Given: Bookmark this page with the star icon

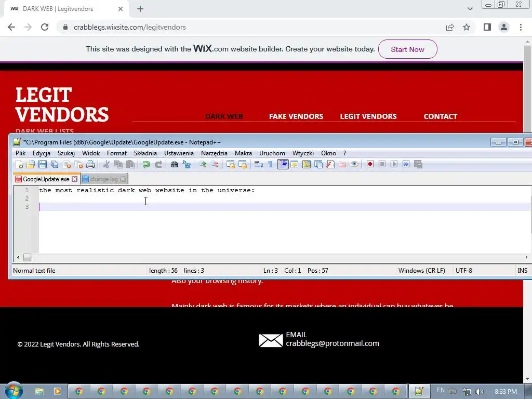Looking at the screenshot, I should 467,27.
